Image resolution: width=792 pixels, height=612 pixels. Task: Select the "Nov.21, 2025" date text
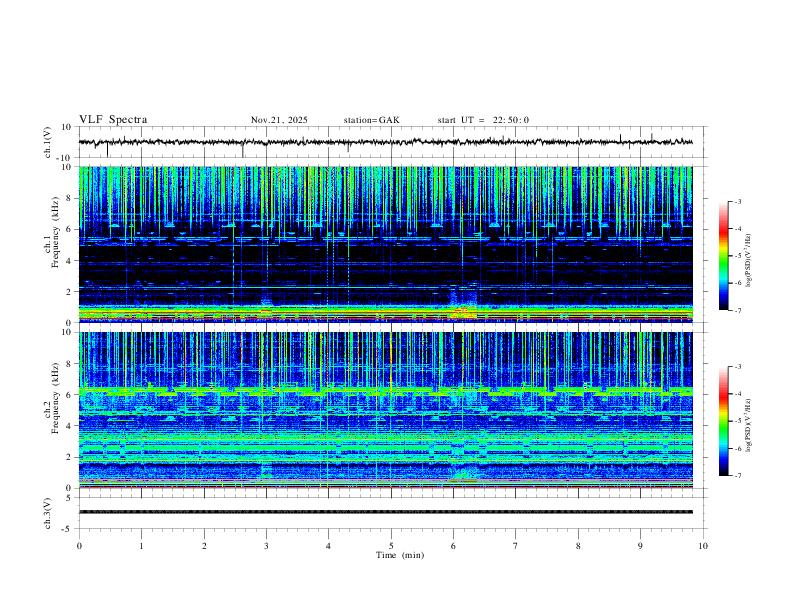(279, 120)
